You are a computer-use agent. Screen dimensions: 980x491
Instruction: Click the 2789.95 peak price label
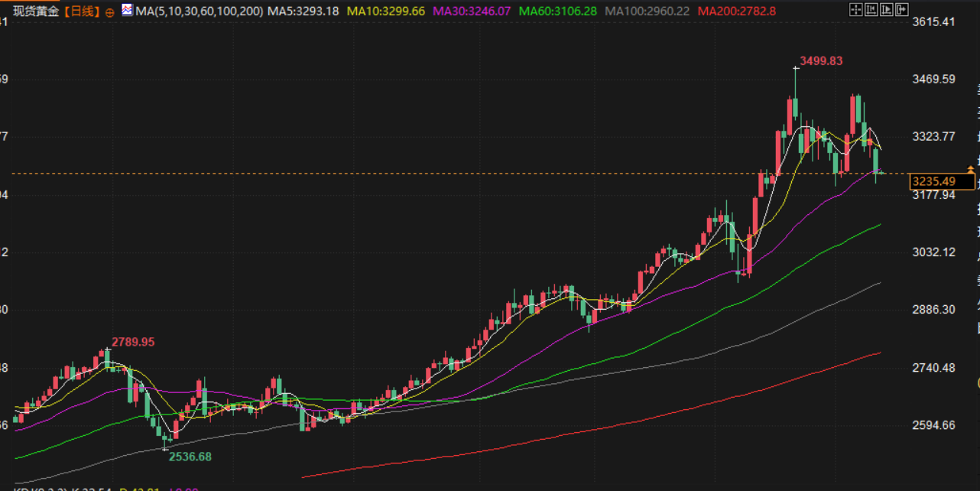133,342
